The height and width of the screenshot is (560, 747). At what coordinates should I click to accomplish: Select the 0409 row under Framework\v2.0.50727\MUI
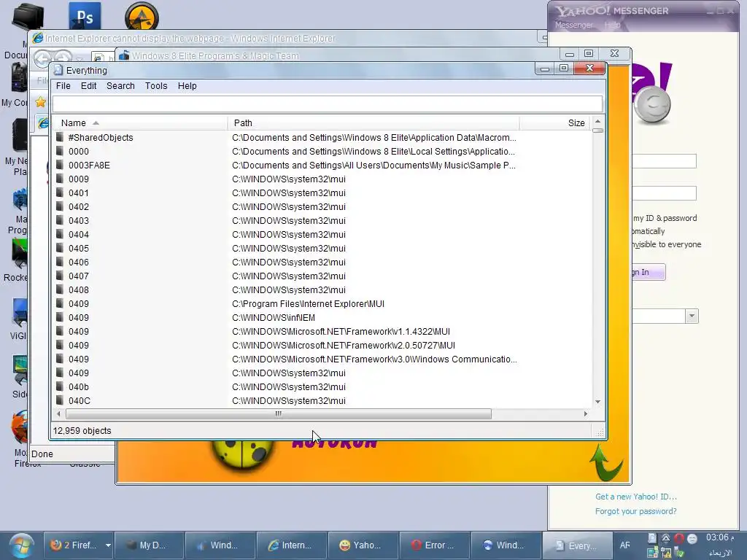[x=322, y=345]
